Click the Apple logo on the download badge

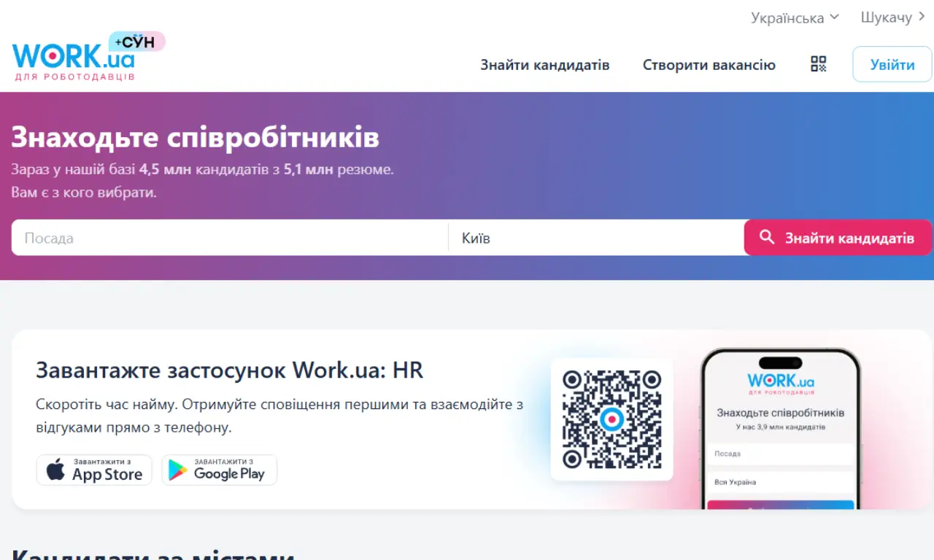pos(55,470)
